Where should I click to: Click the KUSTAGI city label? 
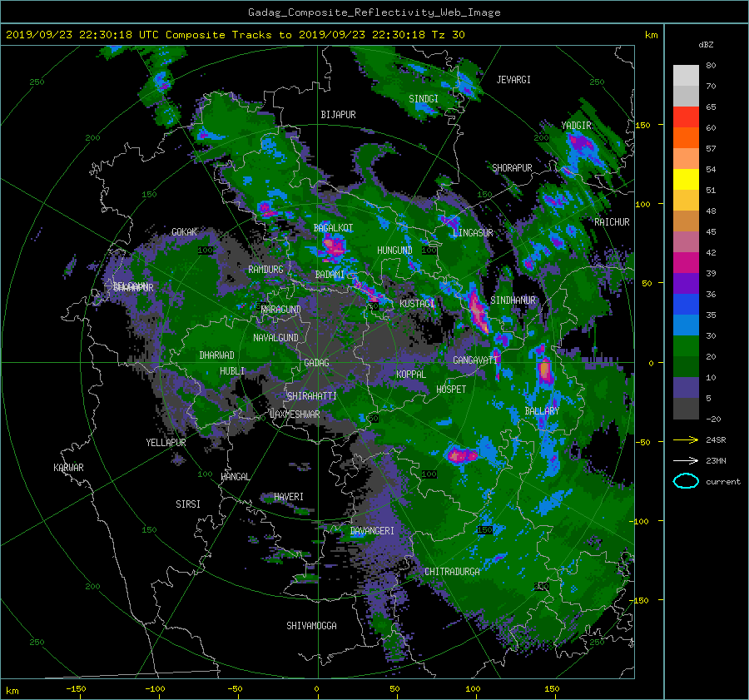click(417, 304)
